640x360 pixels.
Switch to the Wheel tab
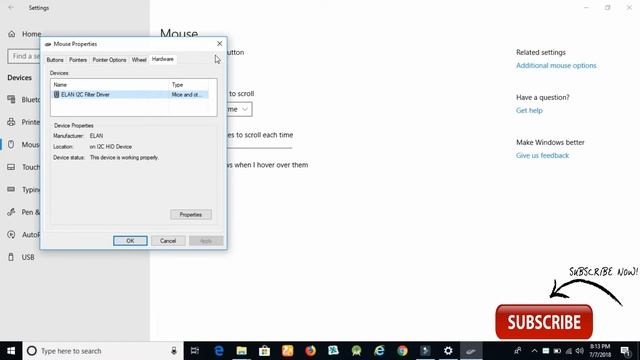click(x=139, y=60)
